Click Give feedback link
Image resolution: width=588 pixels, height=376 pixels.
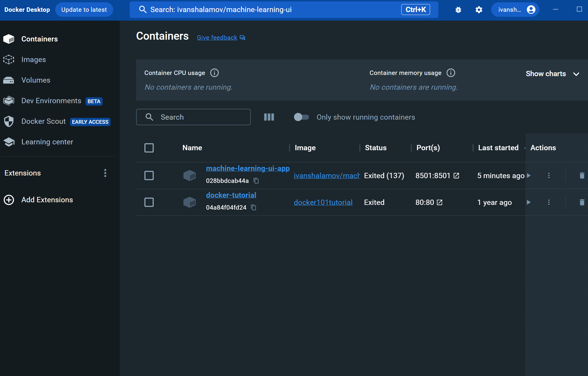217,37
